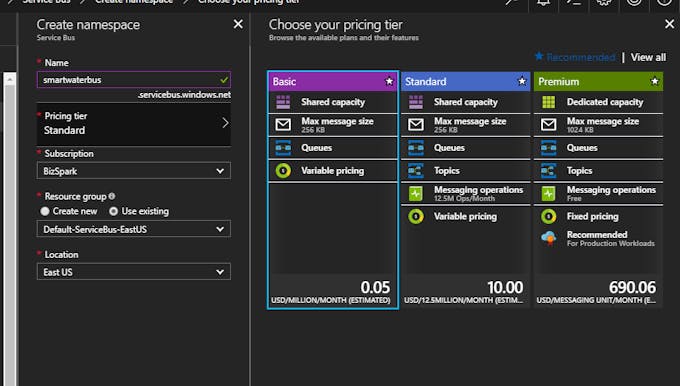680x386 pixels.
Task: Close the Choose your pricing tier blade
Action: pos(670,24)
